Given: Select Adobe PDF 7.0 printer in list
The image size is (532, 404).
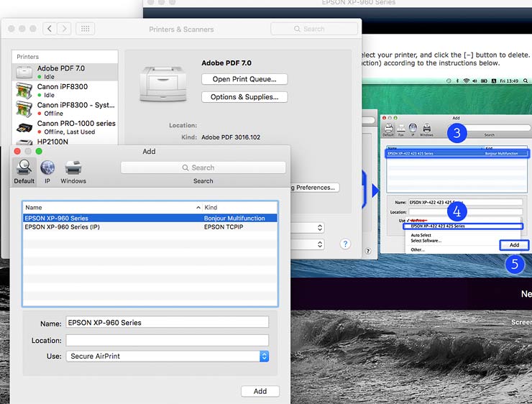Looking at the screenshot, I should pos(65,72).
